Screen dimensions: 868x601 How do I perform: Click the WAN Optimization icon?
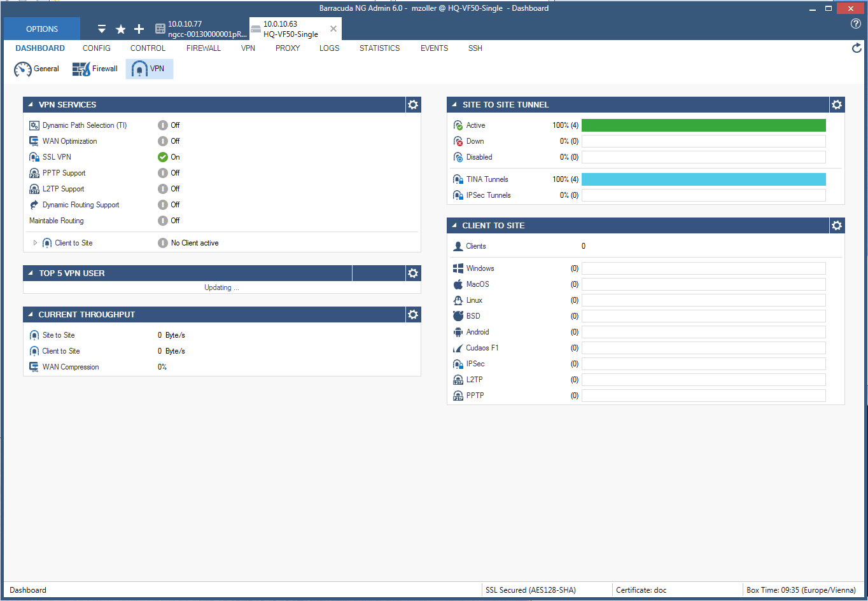pyautogui.click(x=34, y=141)
